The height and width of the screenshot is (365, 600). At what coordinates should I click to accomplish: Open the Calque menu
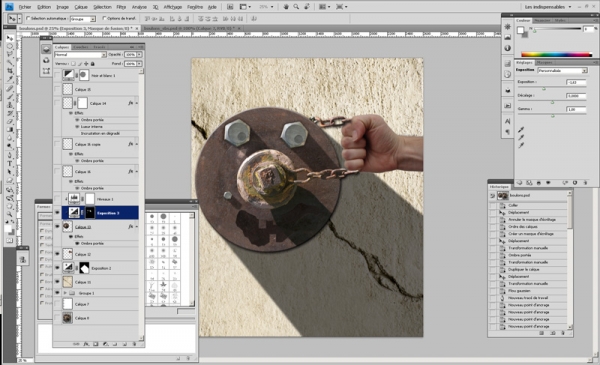point(81,7)
